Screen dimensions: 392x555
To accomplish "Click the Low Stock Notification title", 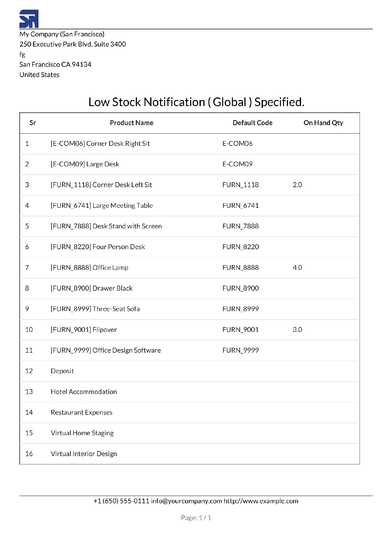I will point(196,102).
